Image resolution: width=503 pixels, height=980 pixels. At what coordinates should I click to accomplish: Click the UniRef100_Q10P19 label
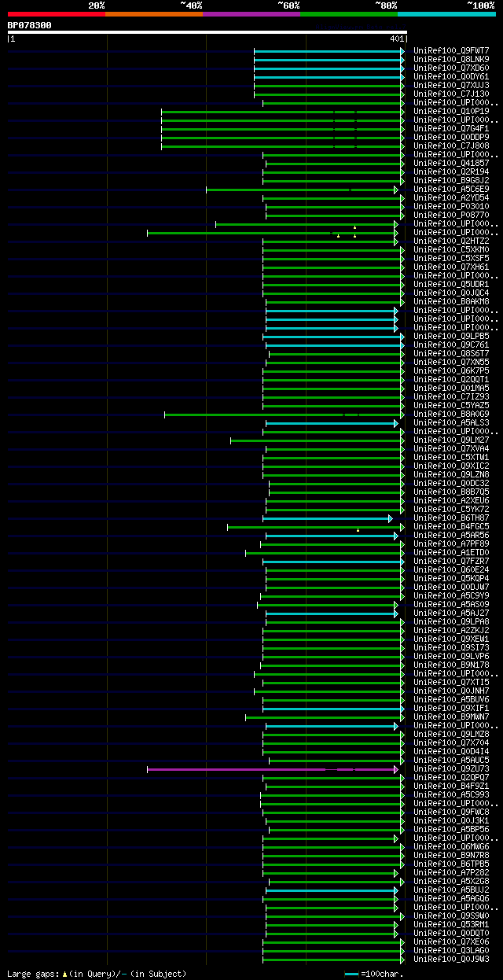tap(451, 111)
